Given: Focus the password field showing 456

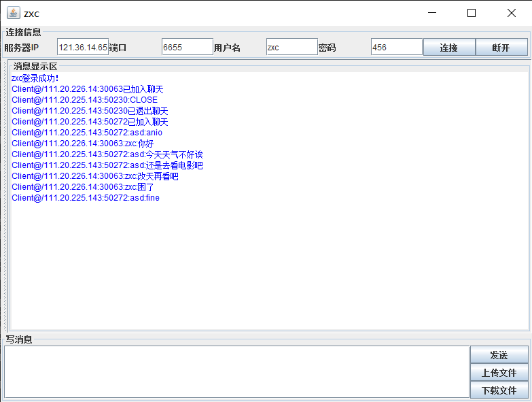Looking at the screenshot, I should click(x=396, y=47).
